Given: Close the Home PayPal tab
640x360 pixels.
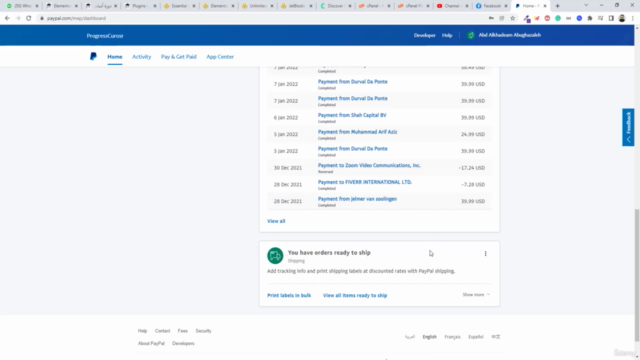Looking at the screenshot, I should (545, 6).
